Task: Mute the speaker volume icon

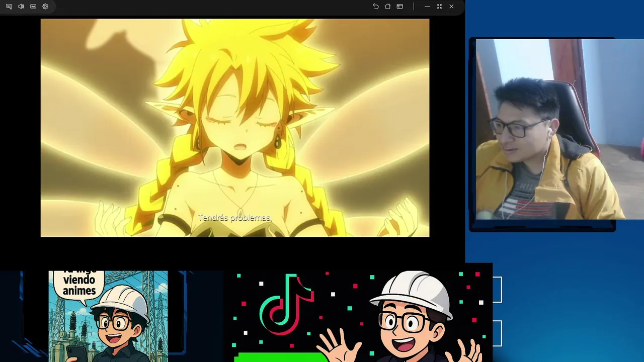Action: (x=21, y=7)
